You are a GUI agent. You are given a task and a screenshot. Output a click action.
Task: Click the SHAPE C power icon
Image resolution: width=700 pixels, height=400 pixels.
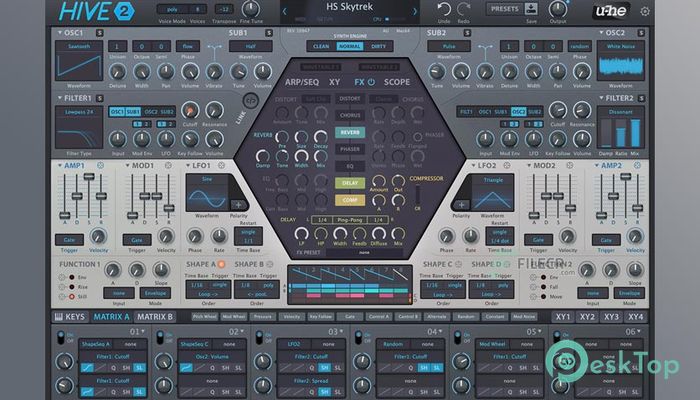click(458, 264)
